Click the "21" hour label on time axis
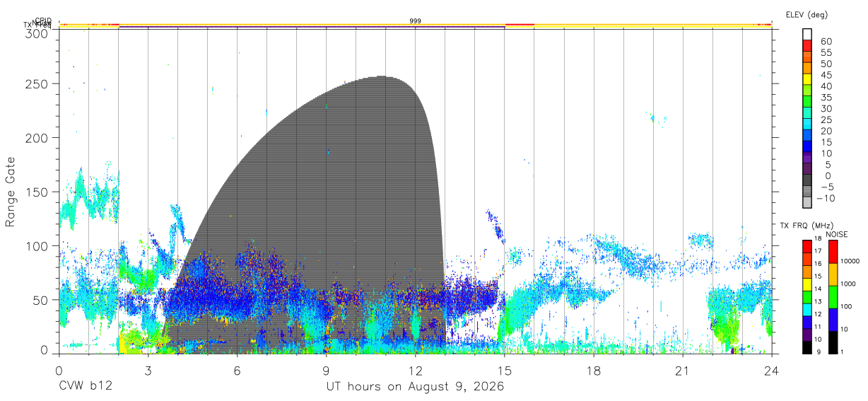 click(x=682, y=370)
